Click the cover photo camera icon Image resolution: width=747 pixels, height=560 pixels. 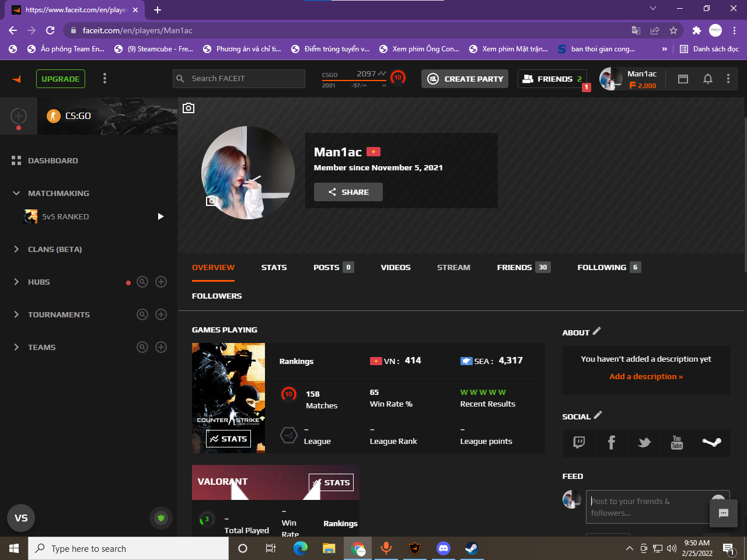coord(189,108)
